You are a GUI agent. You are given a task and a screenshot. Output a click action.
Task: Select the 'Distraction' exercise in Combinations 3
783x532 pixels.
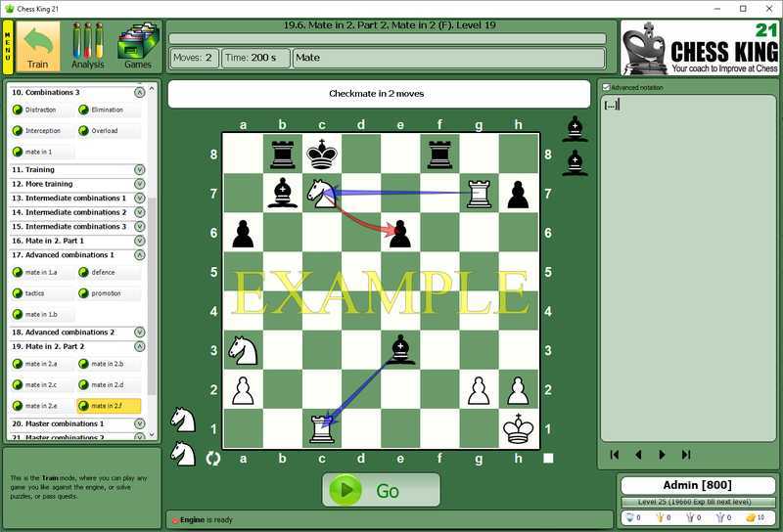(41, 110)
